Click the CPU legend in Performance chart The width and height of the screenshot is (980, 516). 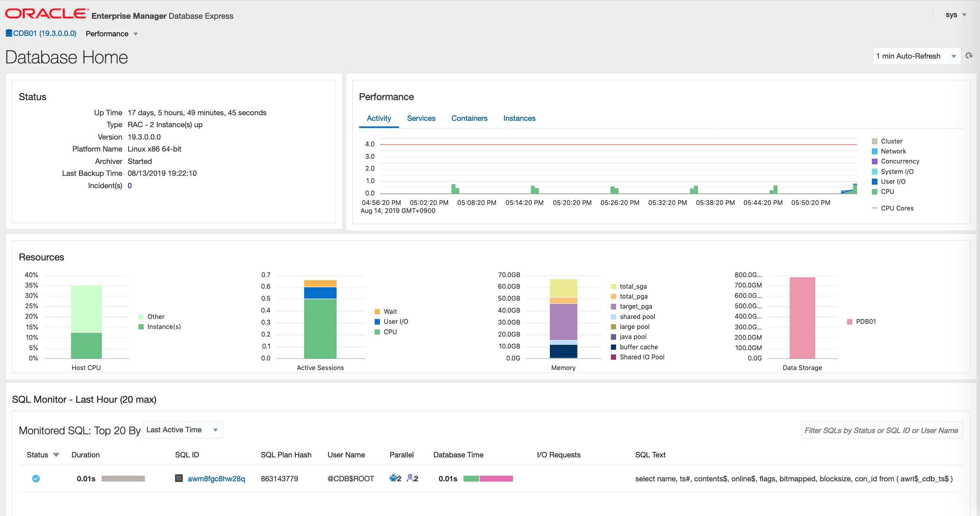point(883,192)
